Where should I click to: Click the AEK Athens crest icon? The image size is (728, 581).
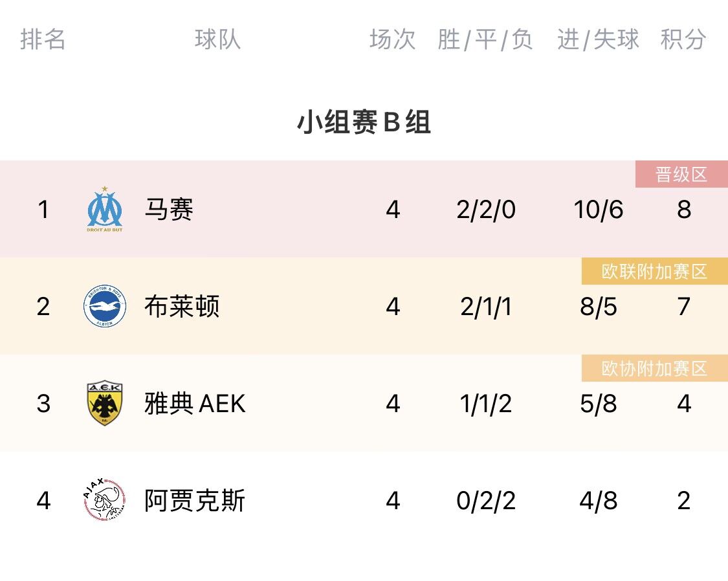point(105,404)
